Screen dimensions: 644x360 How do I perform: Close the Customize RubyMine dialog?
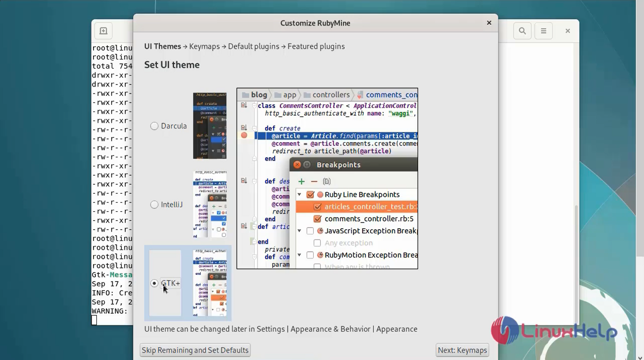coord(489,23)
